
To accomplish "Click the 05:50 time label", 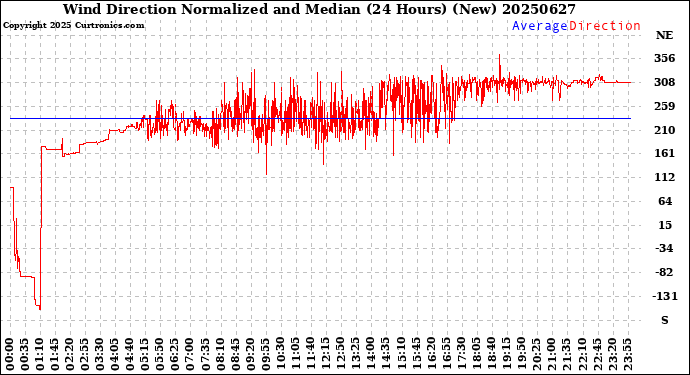I will coord(160,355).
